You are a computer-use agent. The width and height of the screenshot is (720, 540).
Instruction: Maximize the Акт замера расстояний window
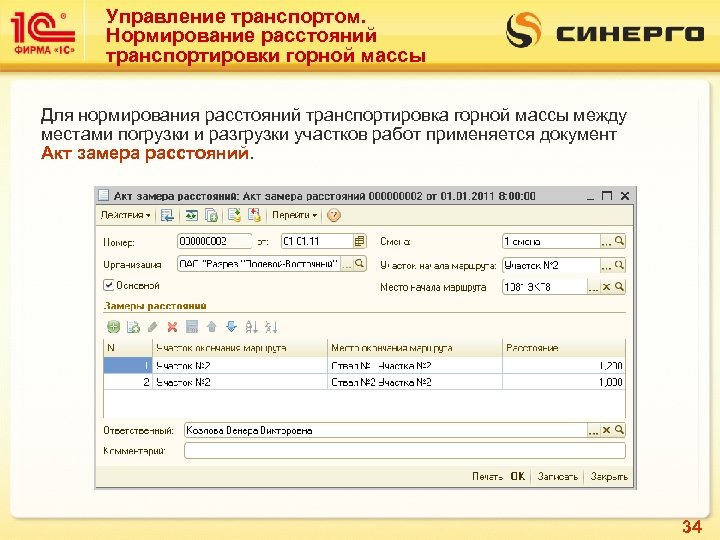[x=607, y=196]
